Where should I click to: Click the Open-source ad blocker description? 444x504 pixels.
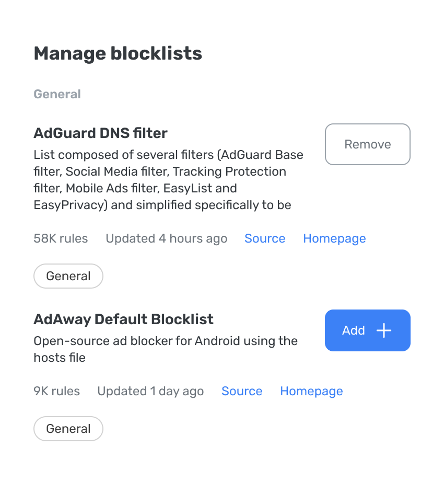165,341
